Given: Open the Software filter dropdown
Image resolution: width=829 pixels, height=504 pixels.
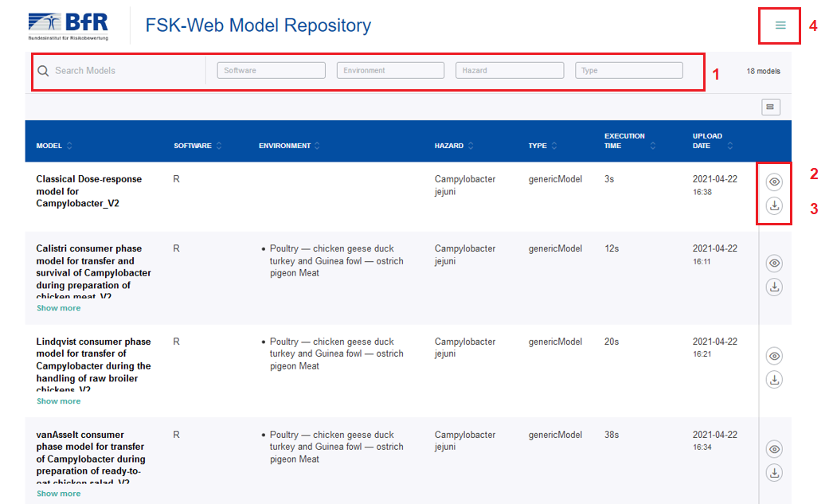Looking at the screenshot, I should click(x=272, y=70).
